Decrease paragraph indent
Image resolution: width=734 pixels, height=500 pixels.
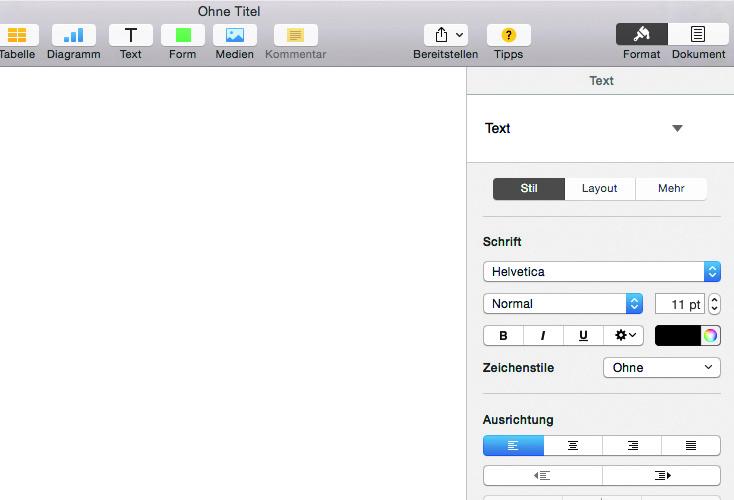[x=543, y=476]
